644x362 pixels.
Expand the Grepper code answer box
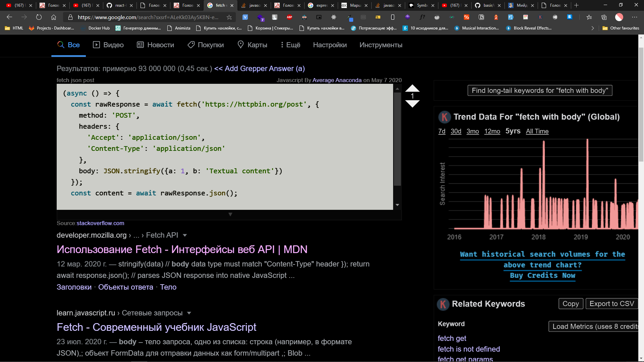(230, 215)
